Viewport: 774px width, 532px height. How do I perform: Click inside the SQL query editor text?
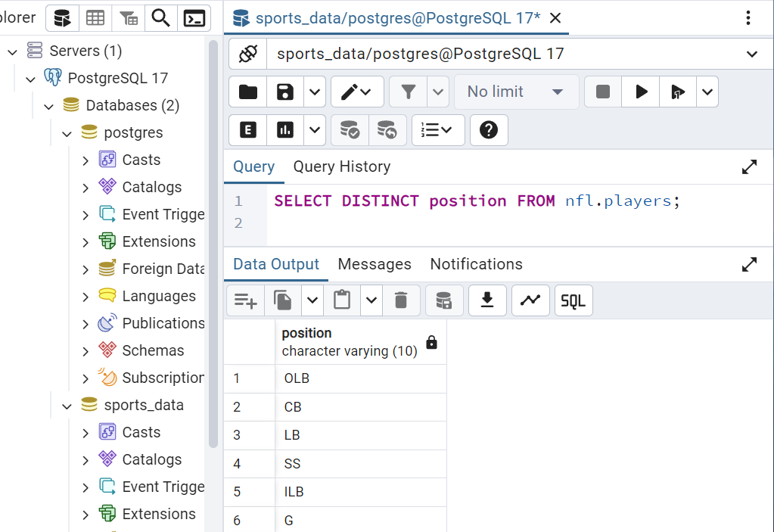pos(477,201)
